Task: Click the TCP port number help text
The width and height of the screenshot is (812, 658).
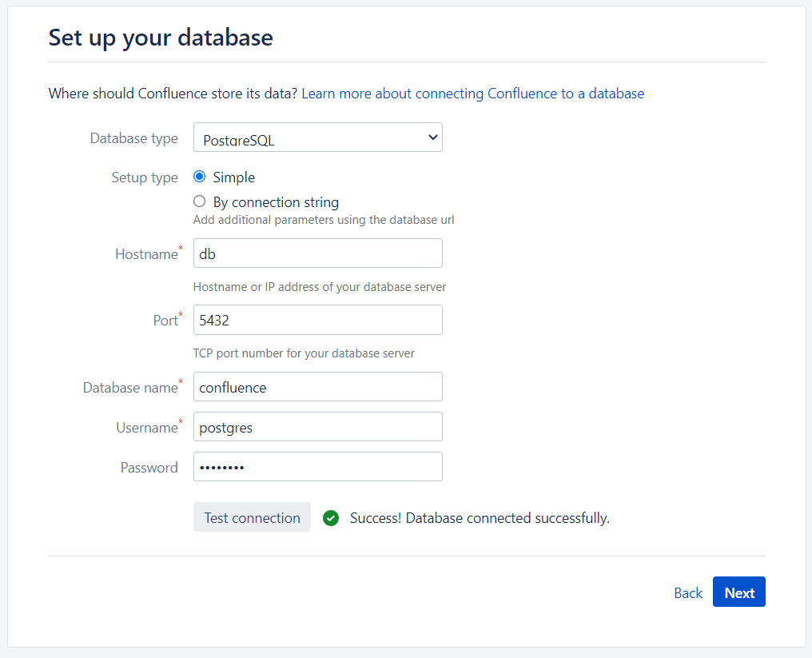Action: (304, 353)
